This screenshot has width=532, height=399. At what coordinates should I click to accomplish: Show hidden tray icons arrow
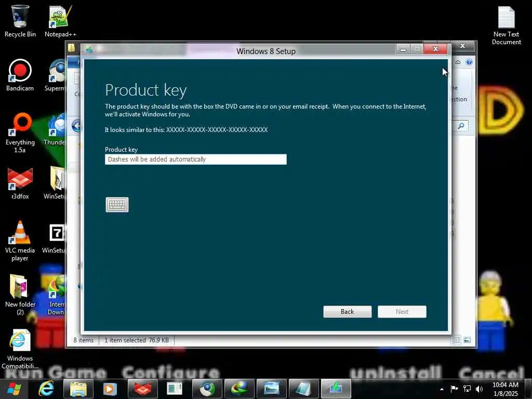(442, 389)
